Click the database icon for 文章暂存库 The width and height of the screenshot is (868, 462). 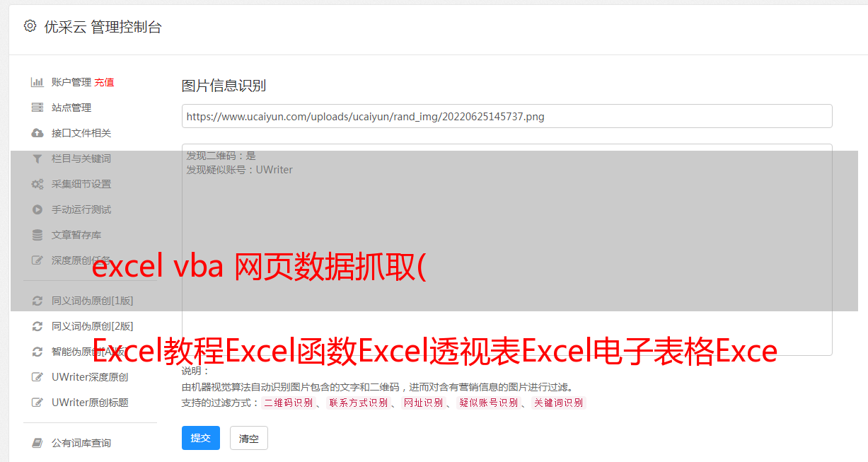tap(37, 235)
